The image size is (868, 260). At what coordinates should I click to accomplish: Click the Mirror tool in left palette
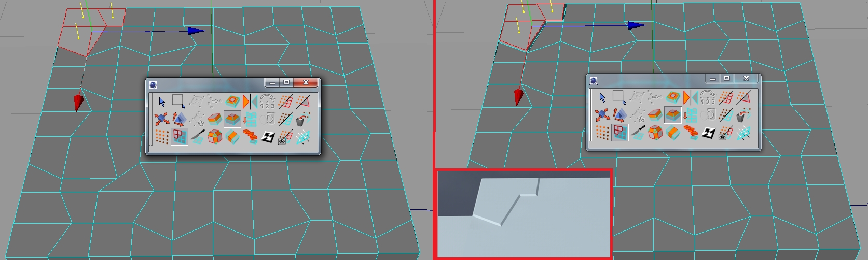[x=250, y=101]
